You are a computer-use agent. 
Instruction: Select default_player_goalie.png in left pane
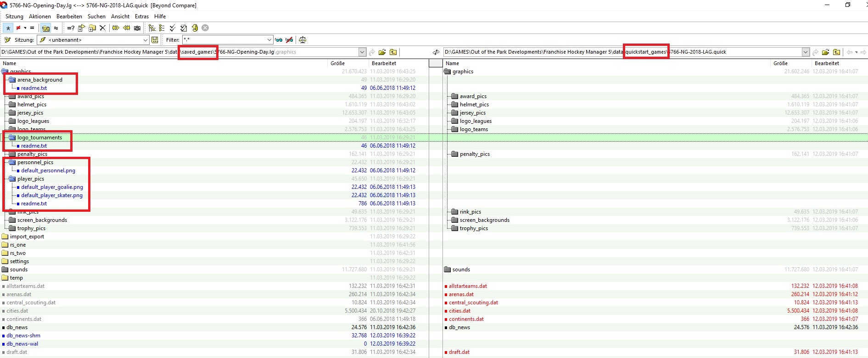52,187
